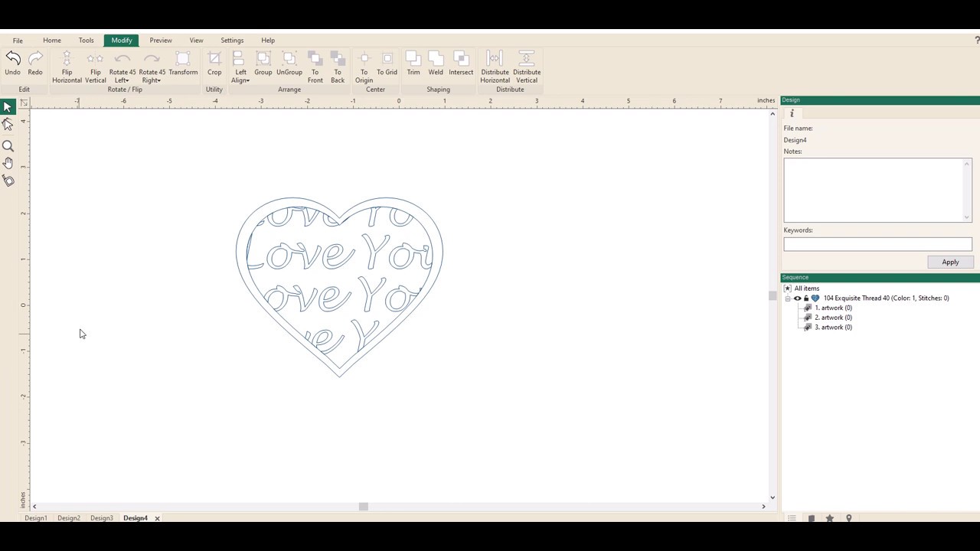Image resolution: width=980 pixels, height=551 pixels.
Task: Switch to the Pan hand tool
Action: [8, 163]
